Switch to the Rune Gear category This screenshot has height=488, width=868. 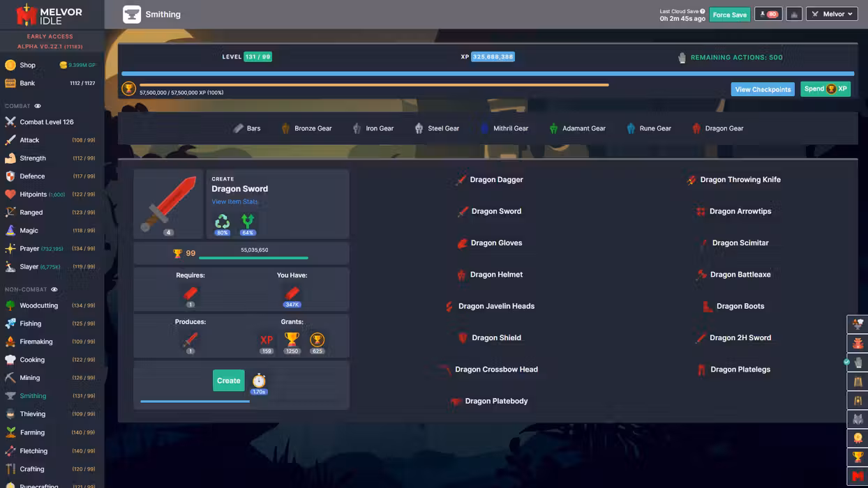(648, 128)
